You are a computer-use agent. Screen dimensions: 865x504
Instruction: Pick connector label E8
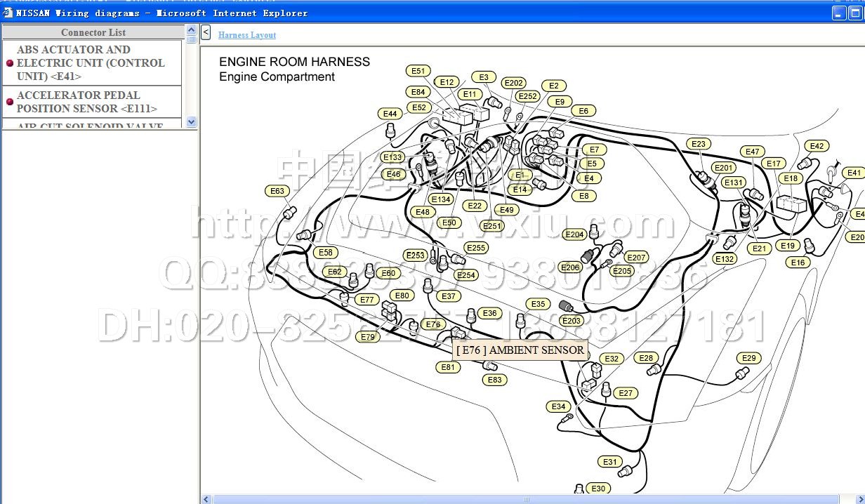(584, 196)
